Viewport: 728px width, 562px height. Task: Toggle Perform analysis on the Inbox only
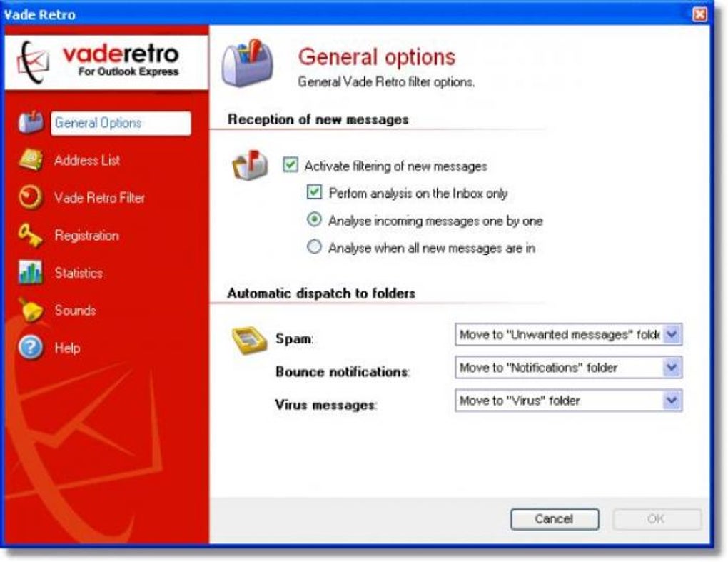tap(314, 192)
